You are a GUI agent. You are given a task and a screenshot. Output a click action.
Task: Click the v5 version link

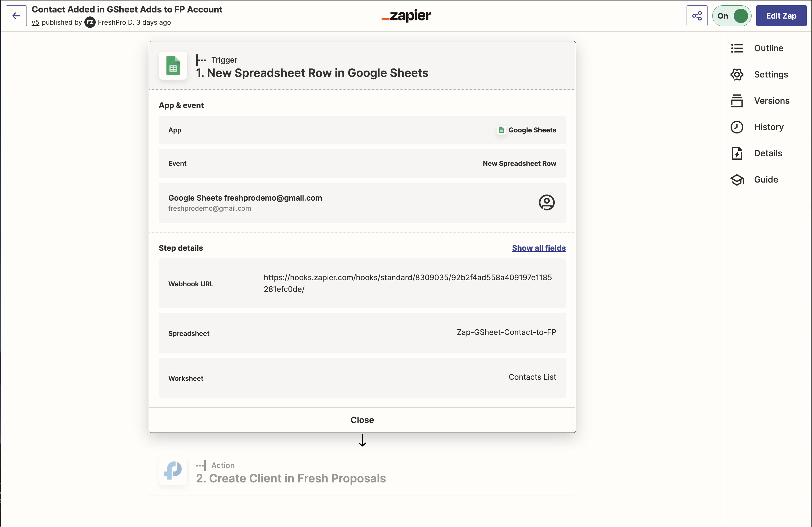pos(36,23)
